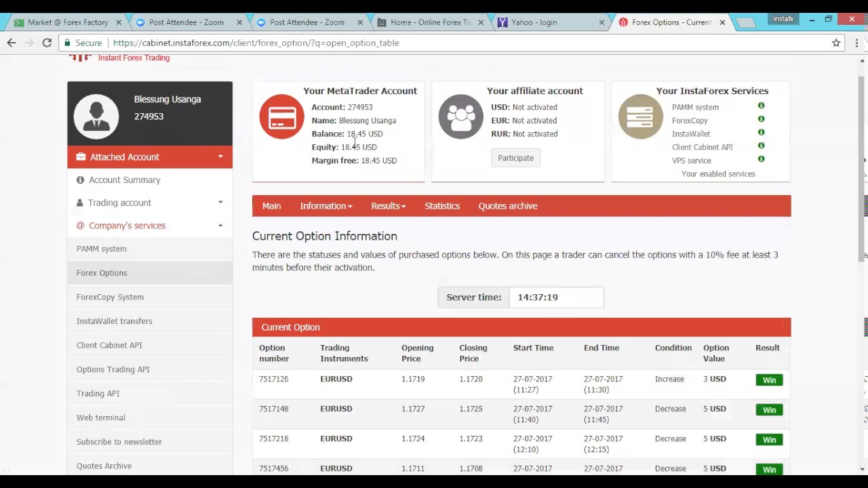
Task: Click option number 7517216
Action: coord(274,439)
